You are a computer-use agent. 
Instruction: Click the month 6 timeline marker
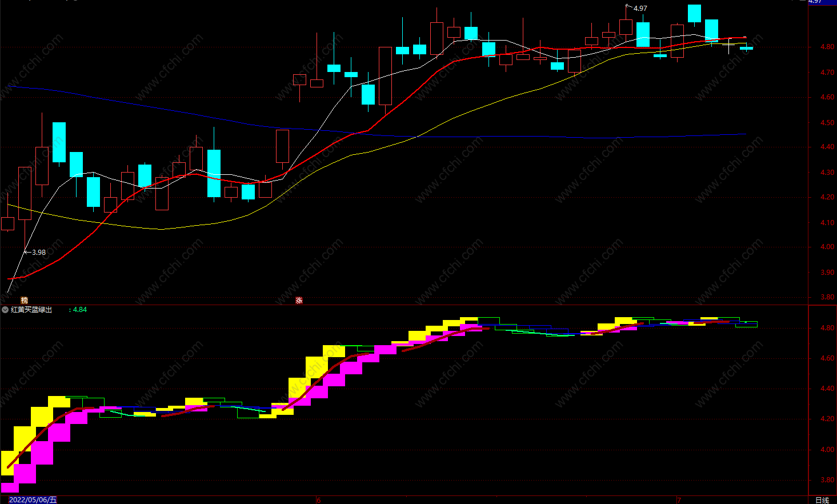(319, 500)
